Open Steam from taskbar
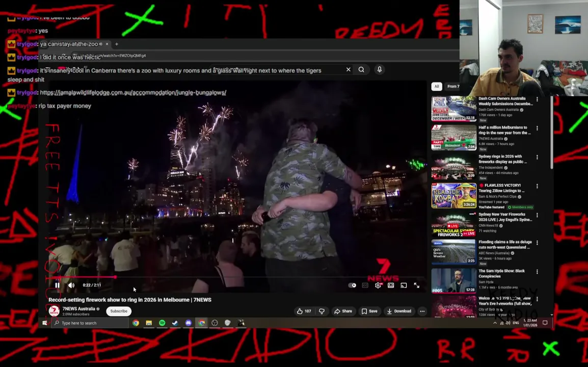588x367 pixels. pyautogui.click(x=175, y=323)
